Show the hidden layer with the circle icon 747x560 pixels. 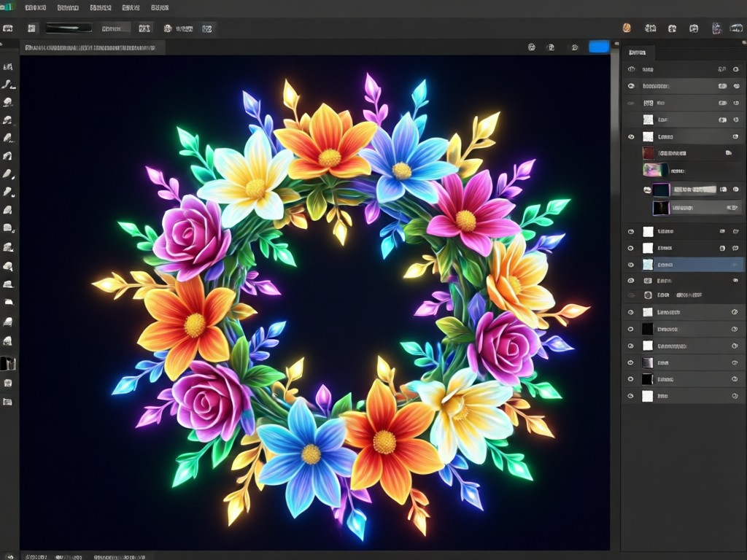631,295
